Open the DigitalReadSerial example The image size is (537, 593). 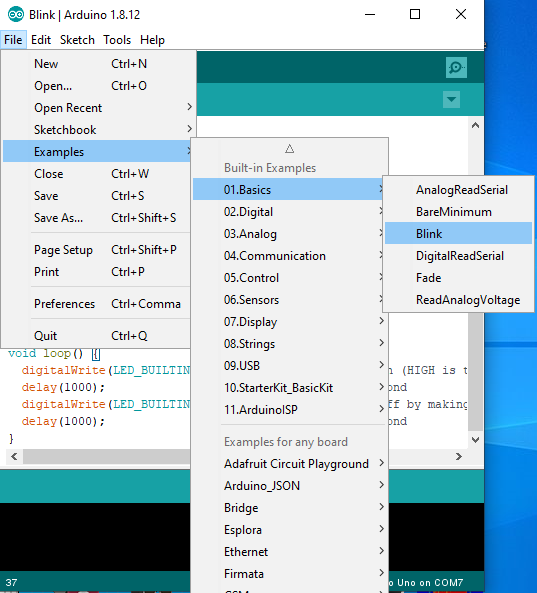[x=458, y=255]
